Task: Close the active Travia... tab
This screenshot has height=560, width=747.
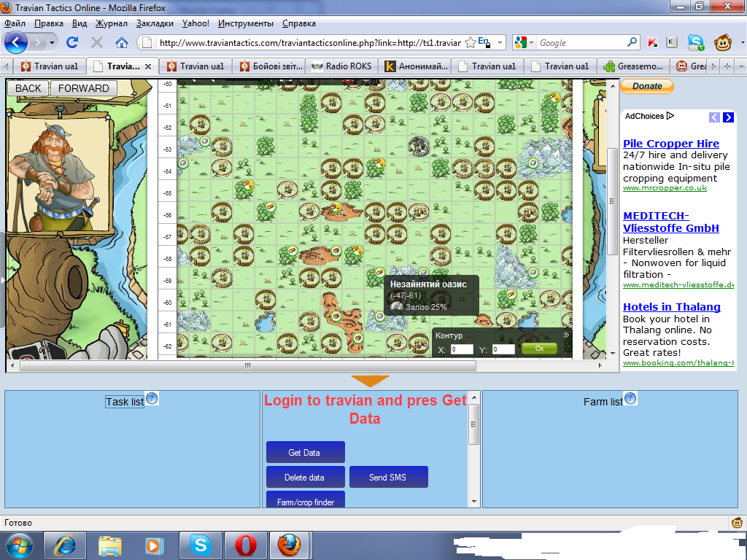Action: 148,66
